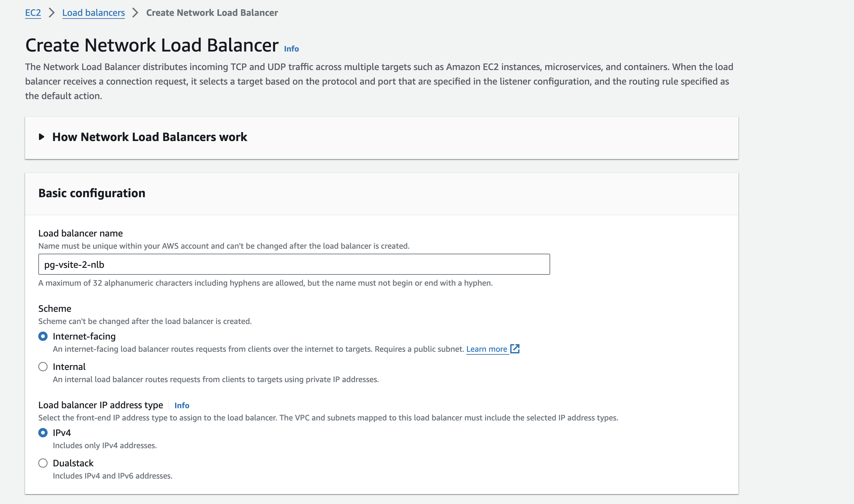Expand How Network Load Balancers work section
Viewport: 854px width, 504px height.
(x=149, y=137)
